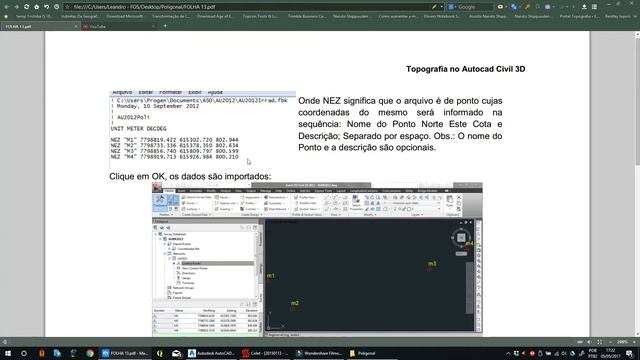The height and width of the screenshot is (360, 640).
Task: Open the address bar dropdown arrow
Action: 442,7
